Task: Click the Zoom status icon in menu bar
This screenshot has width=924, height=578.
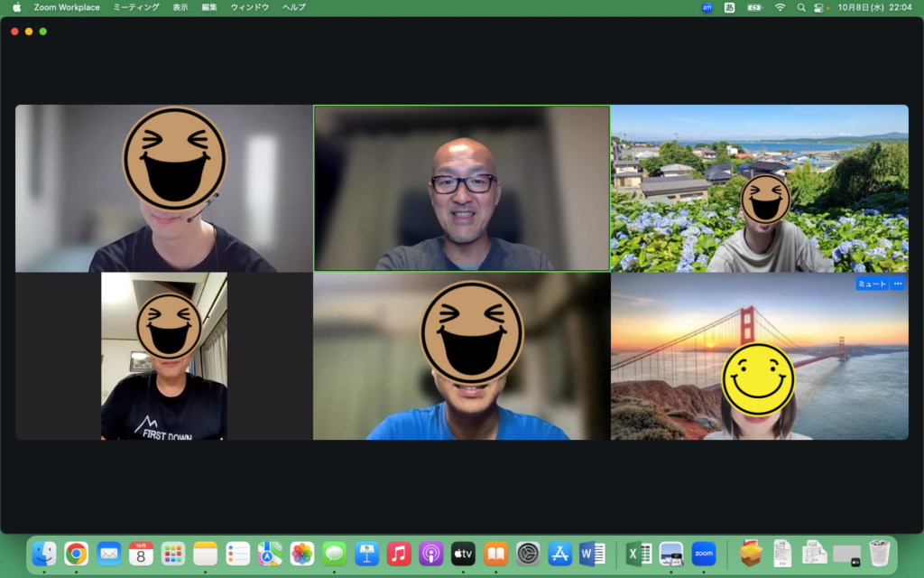Action: (x=707, y=7)
